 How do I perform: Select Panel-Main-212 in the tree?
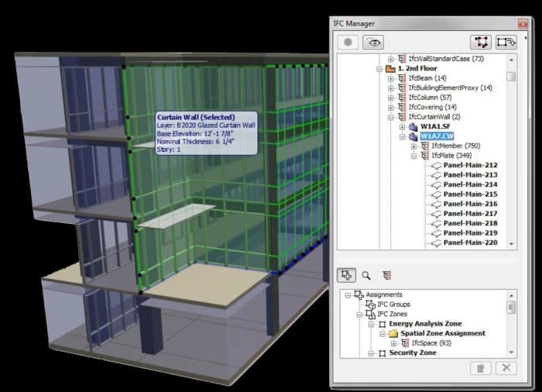[470, 165]
